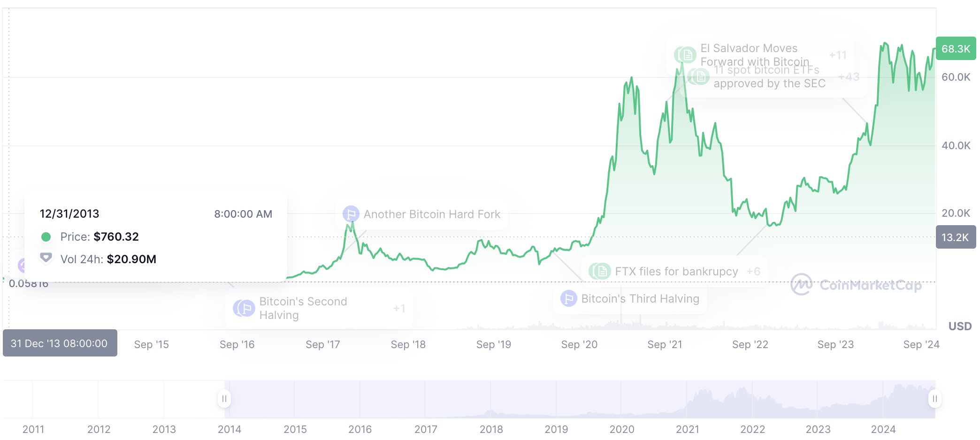980x440 pixels.
Task: Click the Bitcoin's Third Halving flag icon
Action: coord(568,298)
